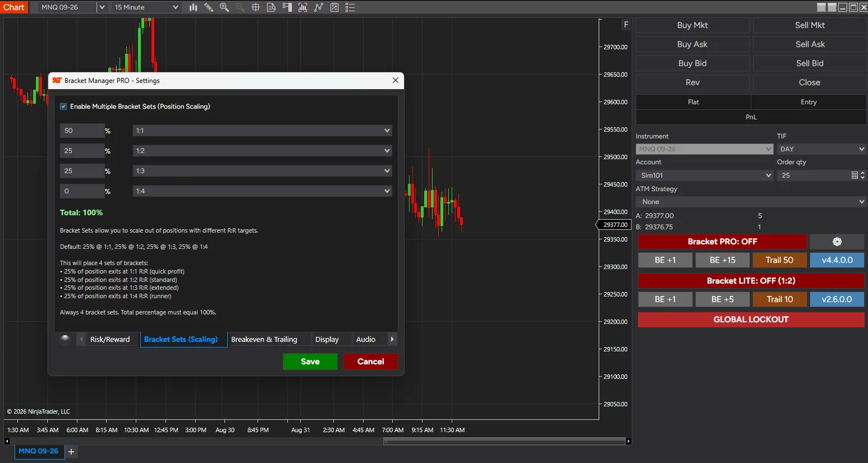Select the drawing tools pencil icon
868x463 pixels.
(209, 7)
